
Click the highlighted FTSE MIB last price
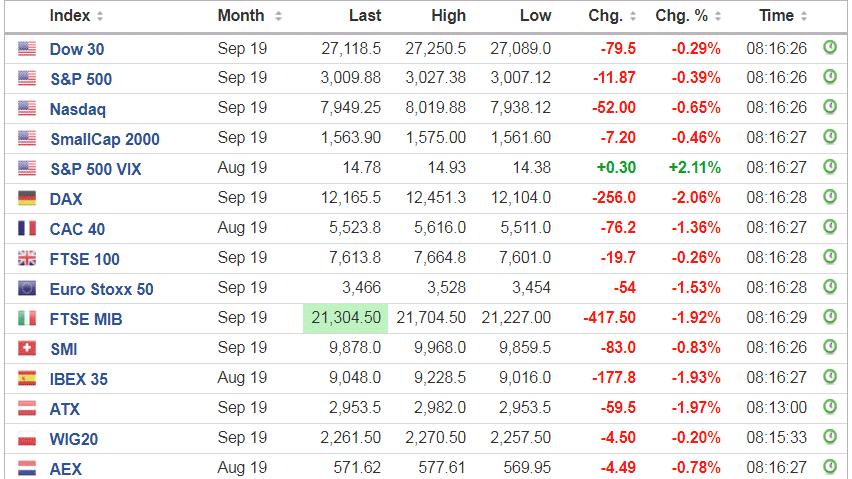(345, 318)
